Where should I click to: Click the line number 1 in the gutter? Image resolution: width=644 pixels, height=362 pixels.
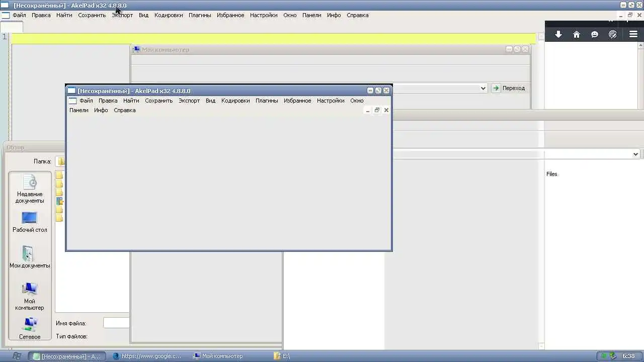[x=5, y=37]
